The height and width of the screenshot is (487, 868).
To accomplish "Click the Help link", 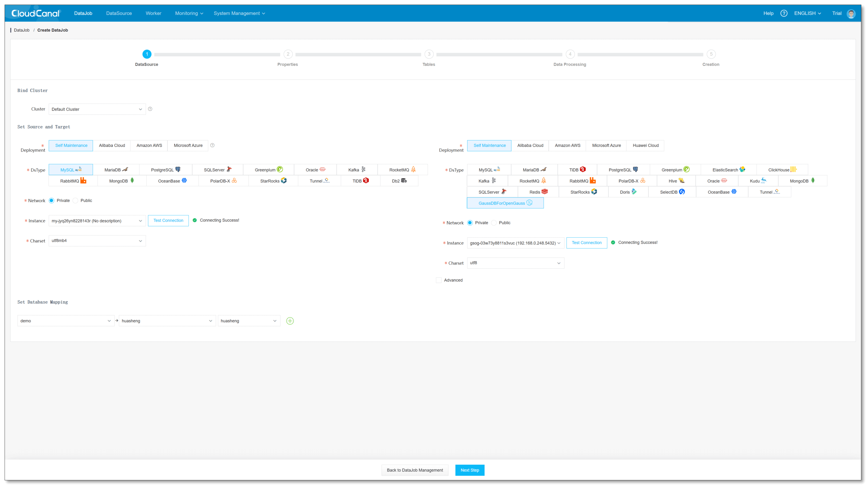I will click(x=768, y=13).
